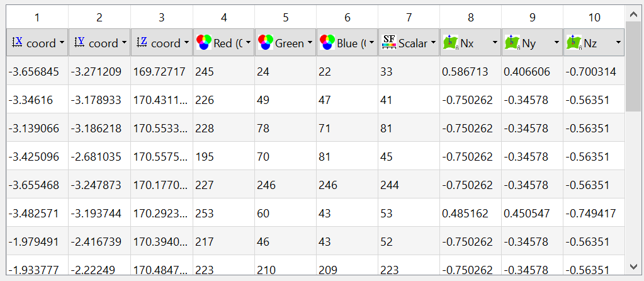Click the Scalar field SF icon
Image resolution: width=644 pixels, height=281 pixels.
389,43
